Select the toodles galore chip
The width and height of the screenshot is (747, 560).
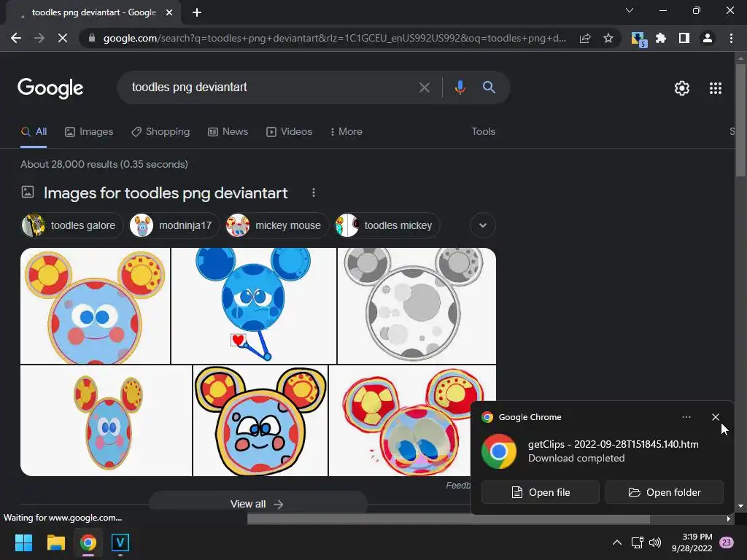click(x=72, y=225)
